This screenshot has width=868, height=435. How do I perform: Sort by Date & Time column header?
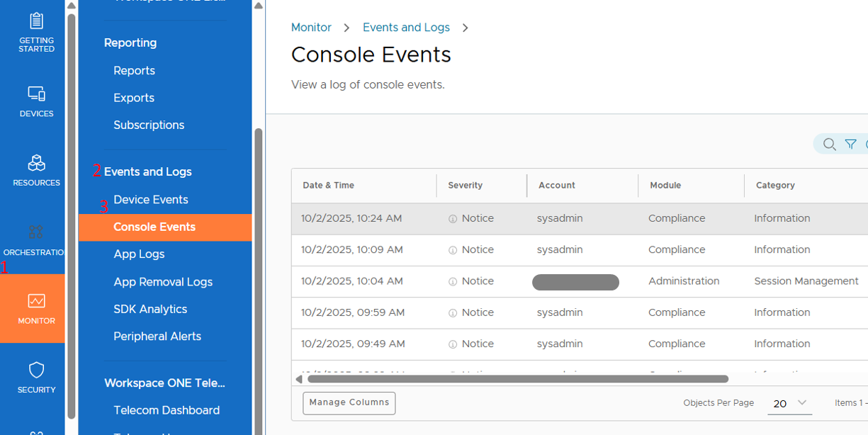tap(329, 186)
